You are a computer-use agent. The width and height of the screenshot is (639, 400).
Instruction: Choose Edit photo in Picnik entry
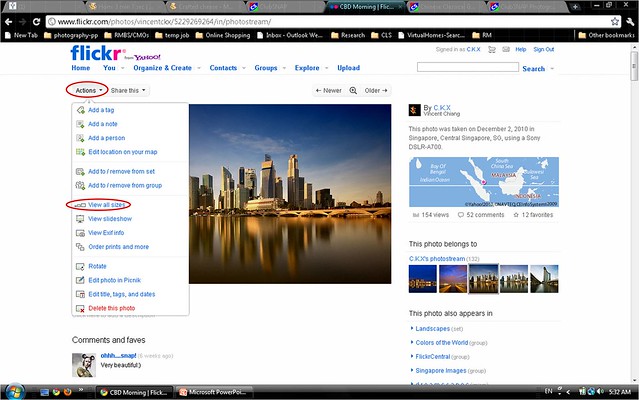[x=115, y=280]
